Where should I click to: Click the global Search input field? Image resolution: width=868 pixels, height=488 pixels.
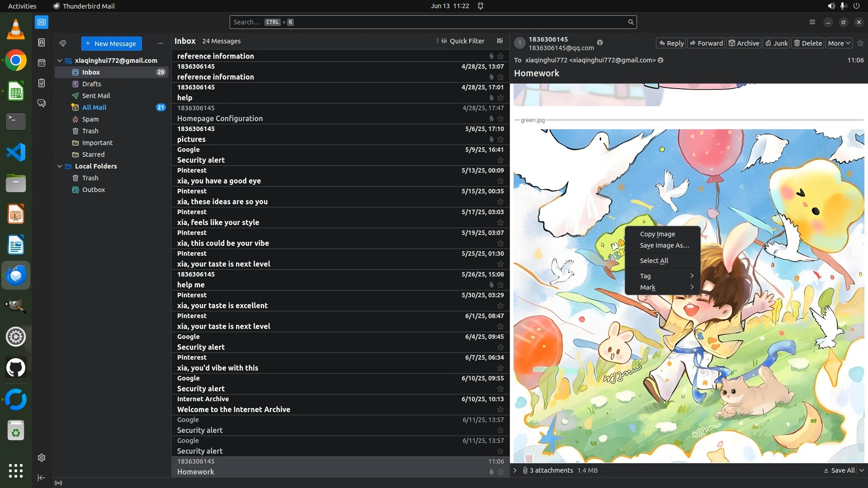pyautogui.click(x=429, y=22)
